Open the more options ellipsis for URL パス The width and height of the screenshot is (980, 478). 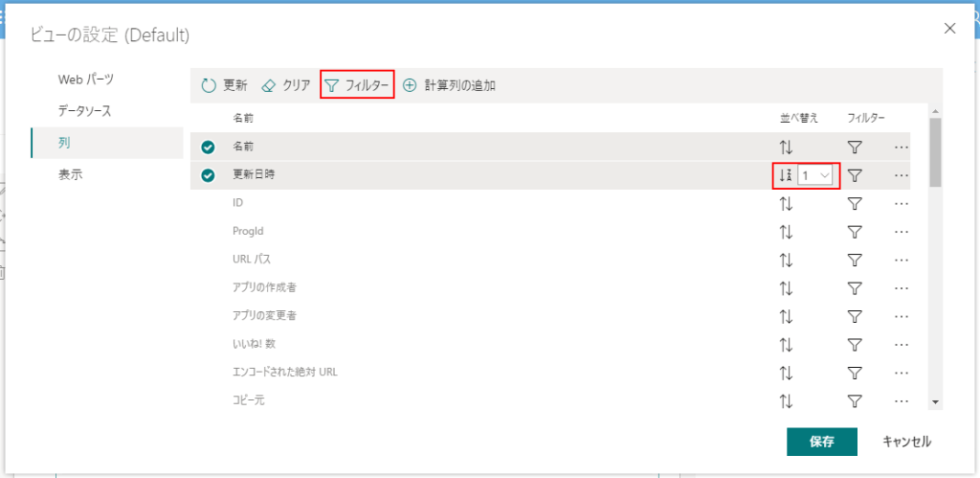click(x=901, y=260)
